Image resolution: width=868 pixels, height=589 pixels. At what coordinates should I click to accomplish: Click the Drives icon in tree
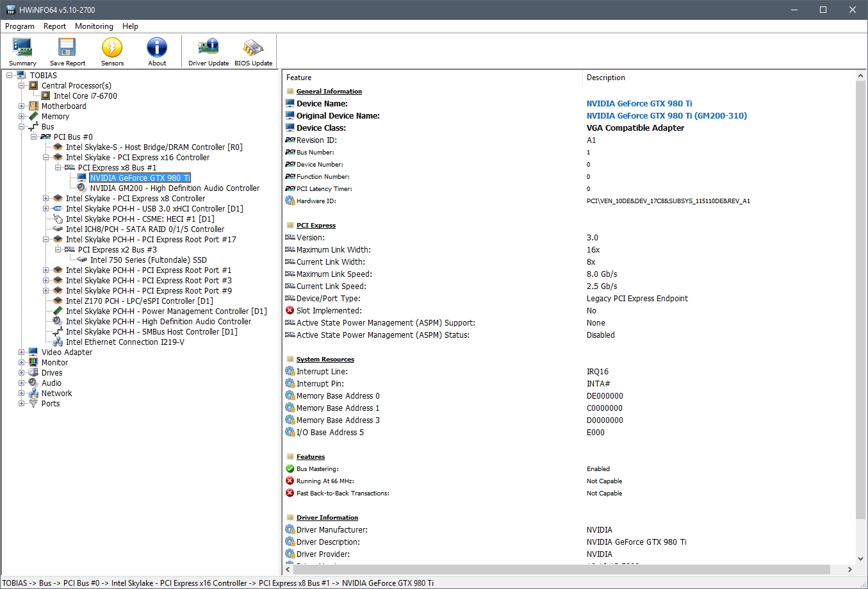click(33, 373)
